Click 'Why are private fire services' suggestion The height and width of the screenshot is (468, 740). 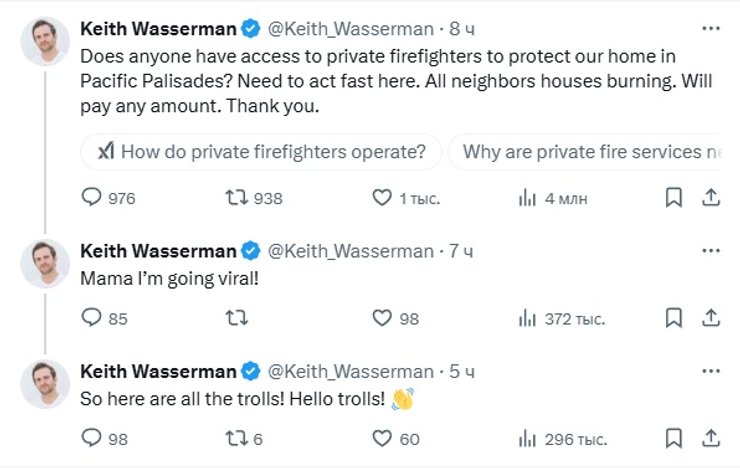pos(590,152)
